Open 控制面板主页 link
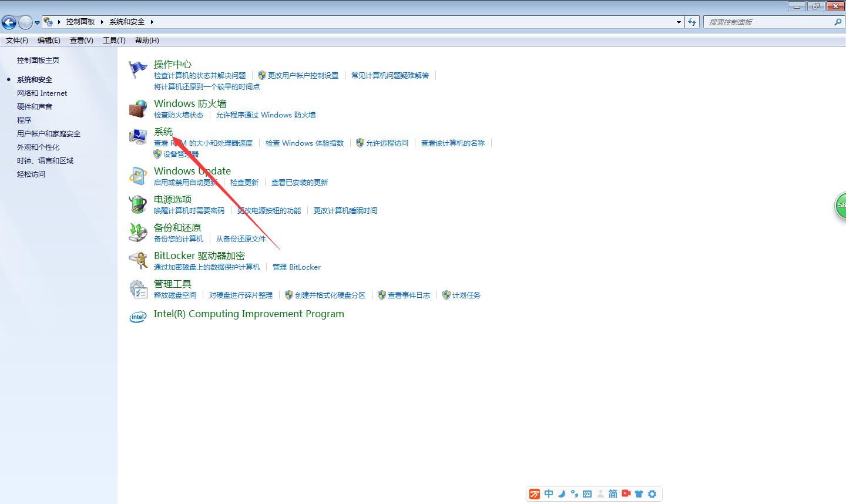The image size is (846, 504). click(38, 61)
